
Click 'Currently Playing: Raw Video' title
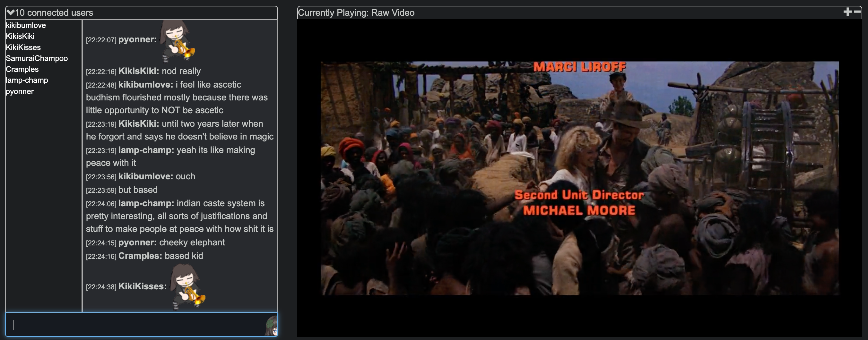356,13
